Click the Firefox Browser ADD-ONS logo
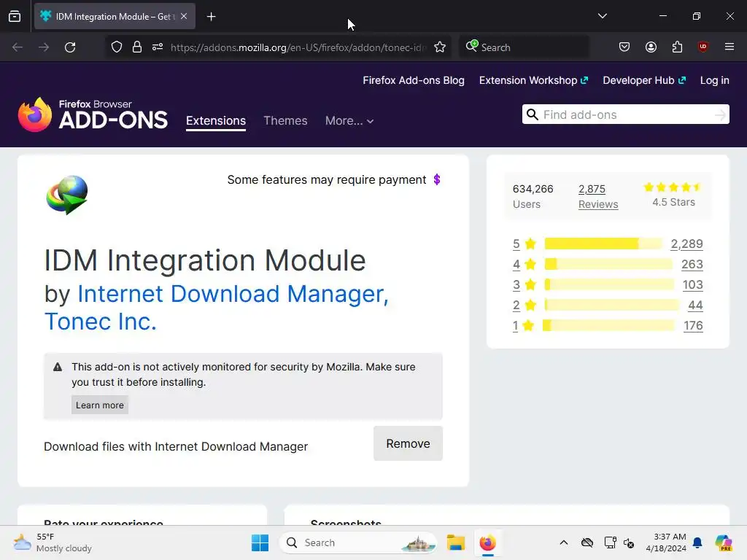This screenshot has width=747, height=560. pos(93,114)
